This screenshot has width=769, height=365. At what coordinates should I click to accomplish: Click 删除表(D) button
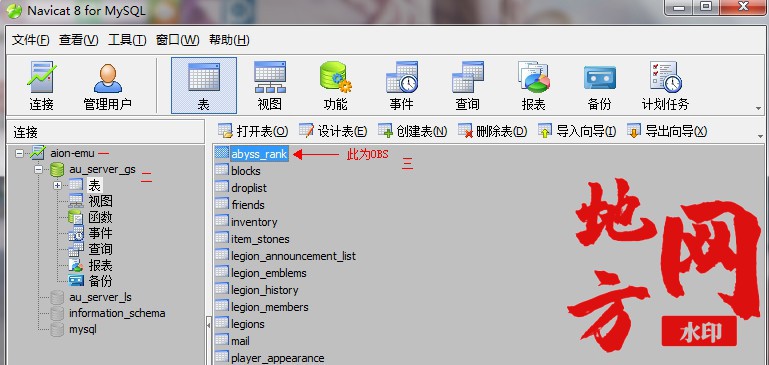click(492, 131)
